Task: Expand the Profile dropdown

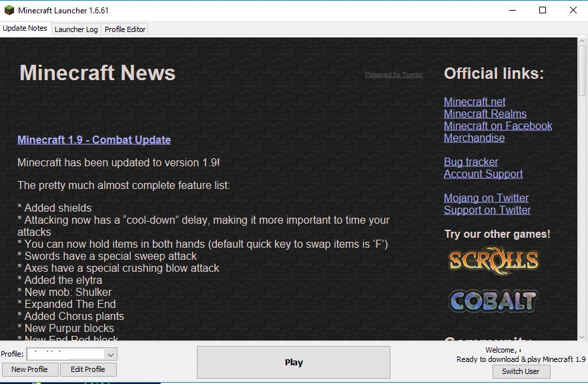Action: point(110,354)
